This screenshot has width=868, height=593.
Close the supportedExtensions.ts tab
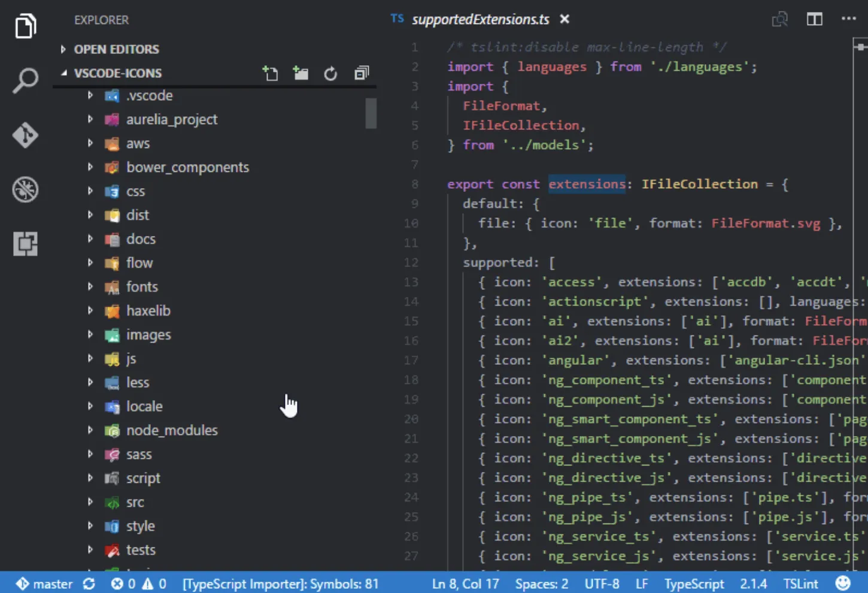(564, 19)
